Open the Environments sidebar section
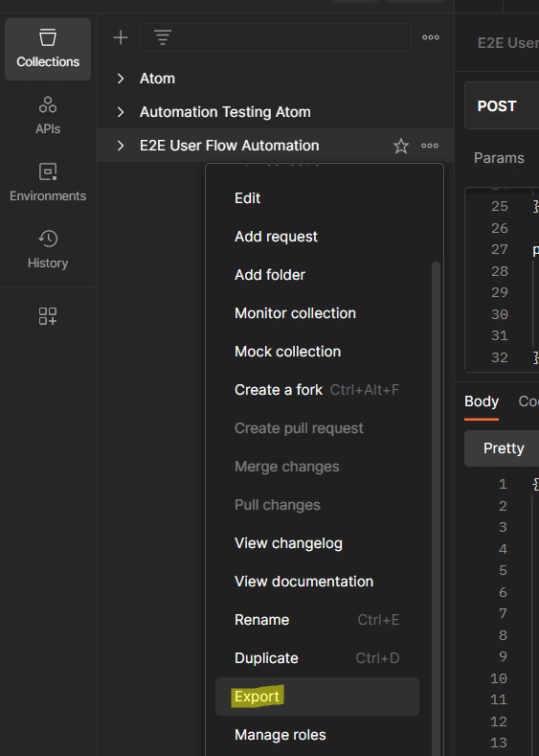Viewport: 539px width, 756px height. (48, 183)
